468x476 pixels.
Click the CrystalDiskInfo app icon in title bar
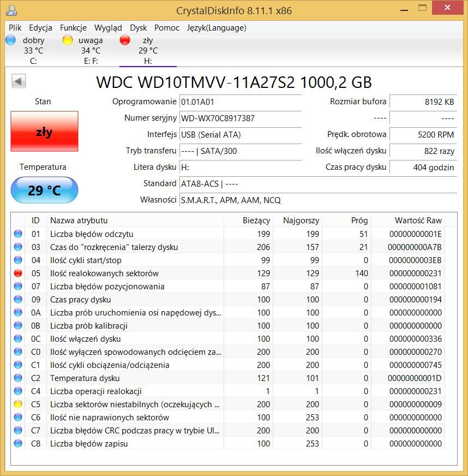(x=11, y=10)
